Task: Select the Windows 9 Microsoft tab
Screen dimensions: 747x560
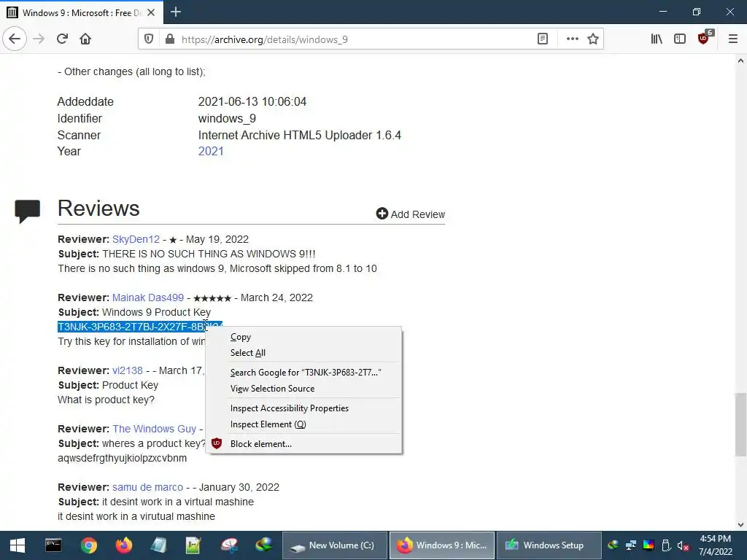Action: [x=82, y=12]
